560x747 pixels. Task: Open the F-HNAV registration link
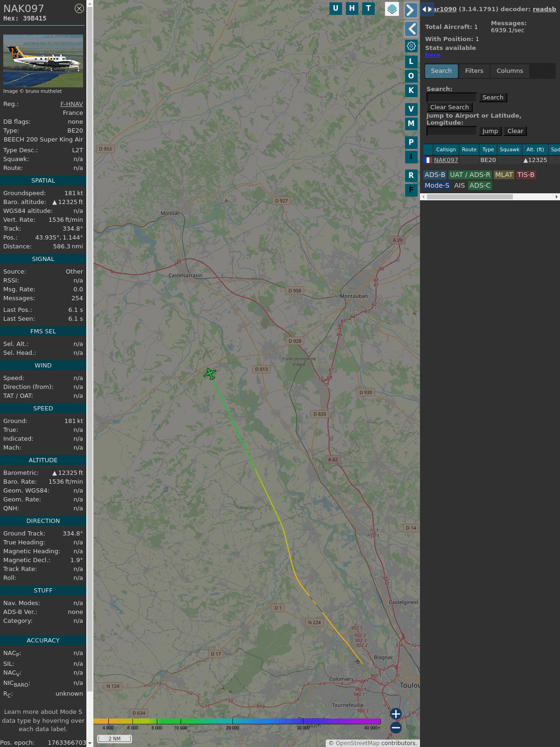tap(71, 104)
